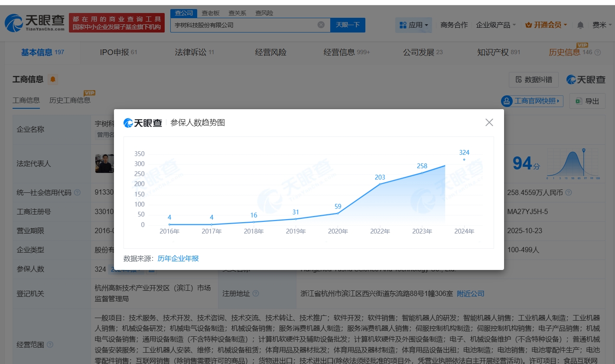This screenshot has width=615, height=364.
Task: Click help icon next to 经营范围
Action: [x=50, y=345]
